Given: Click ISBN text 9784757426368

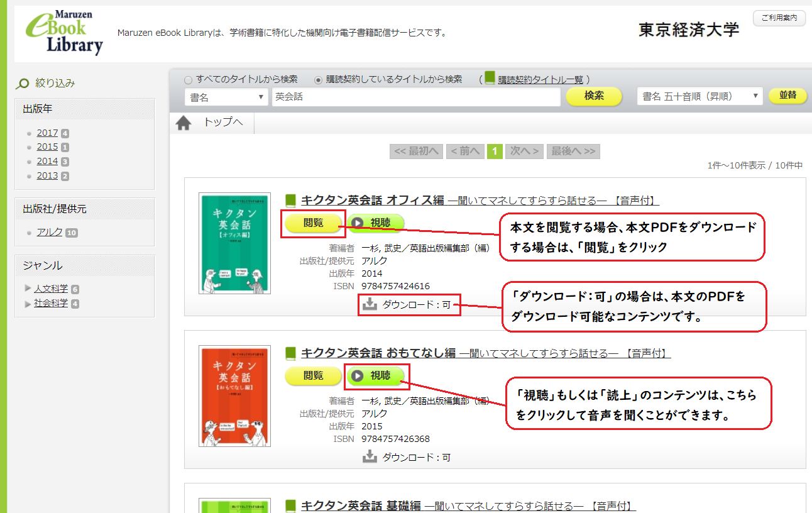Looking at the screenshot, I should [395, 439].
